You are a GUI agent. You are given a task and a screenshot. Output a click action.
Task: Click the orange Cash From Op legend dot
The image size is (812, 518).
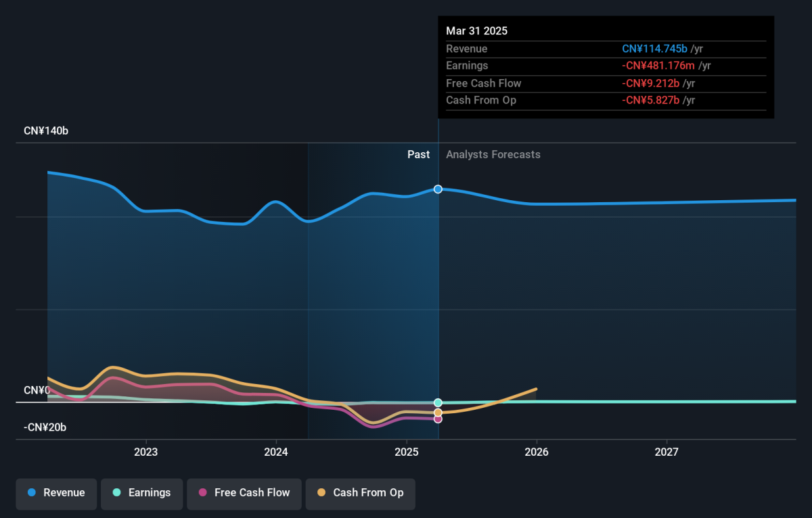[321, 493]
